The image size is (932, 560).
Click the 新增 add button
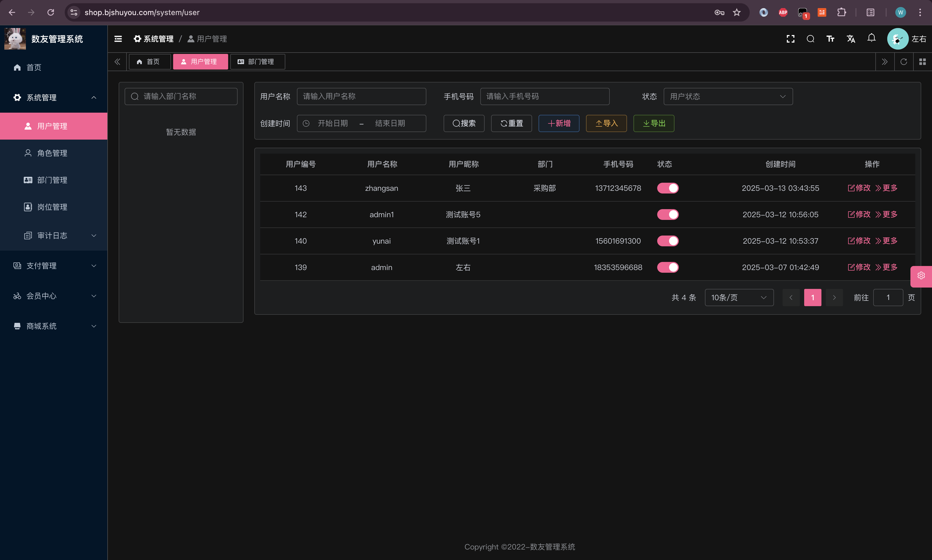pos(558,123)
